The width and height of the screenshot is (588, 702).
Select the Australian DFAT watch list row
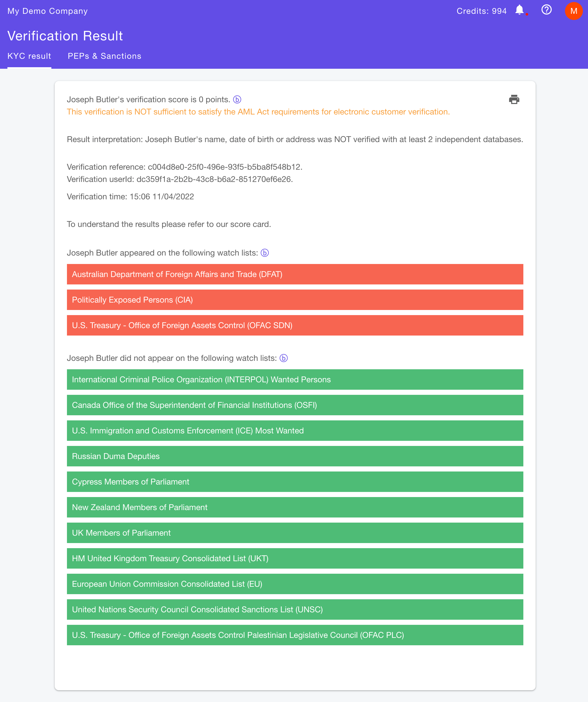[295, 274]
